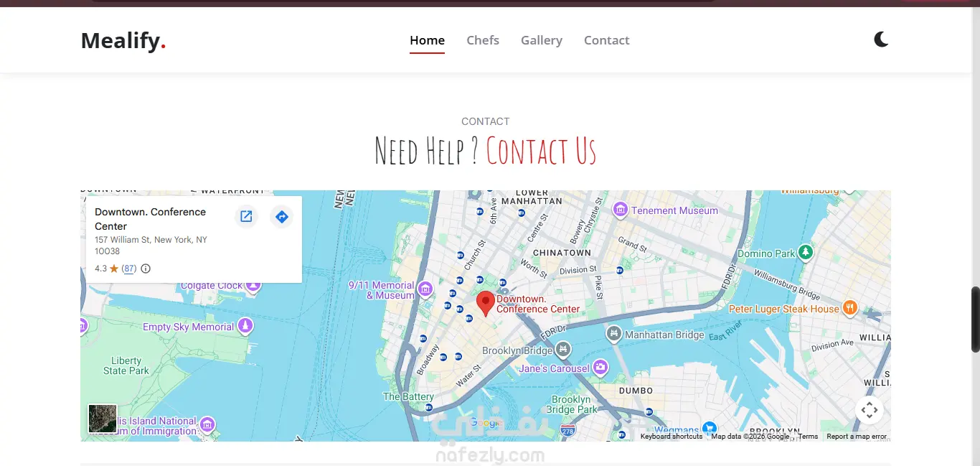Open the Contact nav item
The width and height of the screenshot is (980, 466).
(606, 40)
